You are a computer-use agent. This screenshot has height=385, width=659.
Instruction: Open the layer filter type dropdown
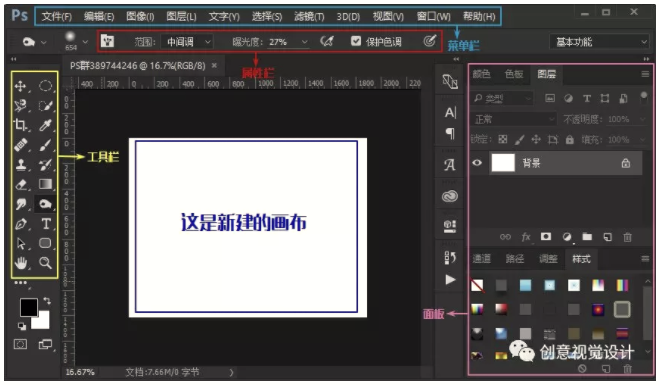click(x=502, y=99)
